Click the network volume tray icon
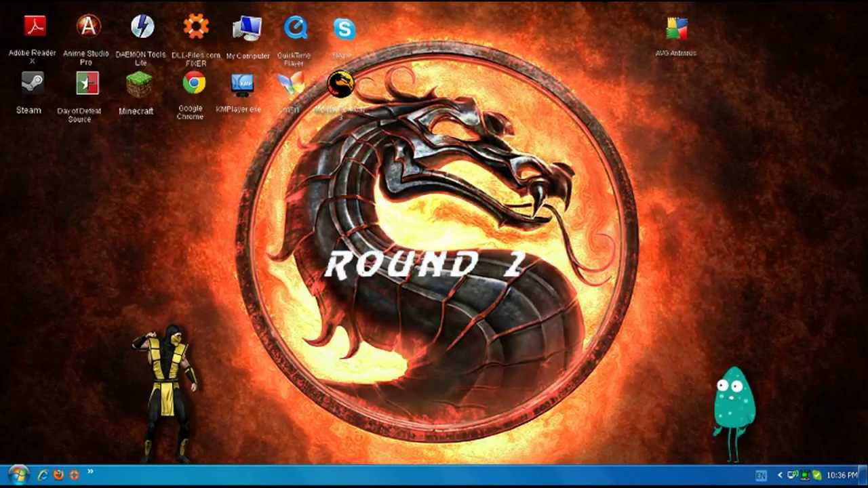868x488 pixels. click(792, 475)
